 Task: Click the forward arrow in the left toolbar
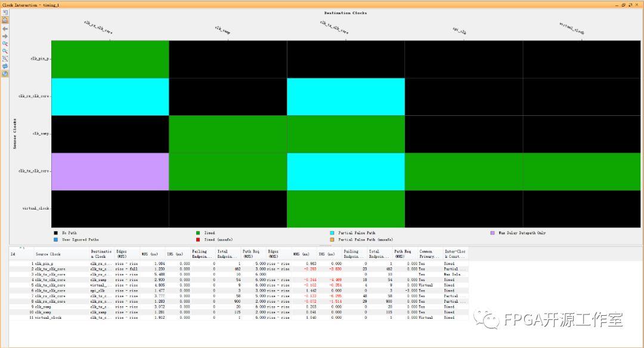[5, 36]
